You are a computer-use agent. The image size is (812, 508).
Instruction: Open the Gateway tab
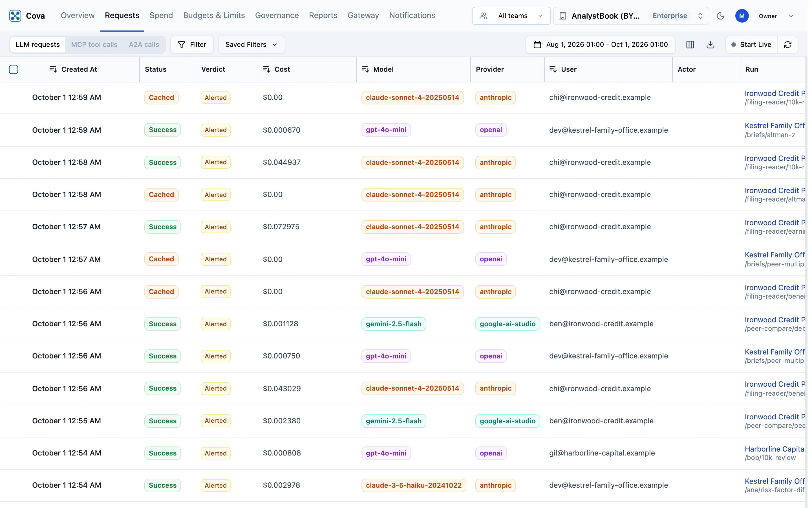(x=363, y=16)
